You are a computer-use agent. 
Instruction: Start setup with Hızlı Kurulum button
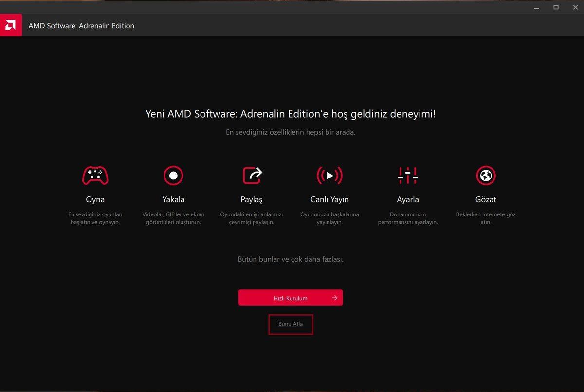point(291,298)
